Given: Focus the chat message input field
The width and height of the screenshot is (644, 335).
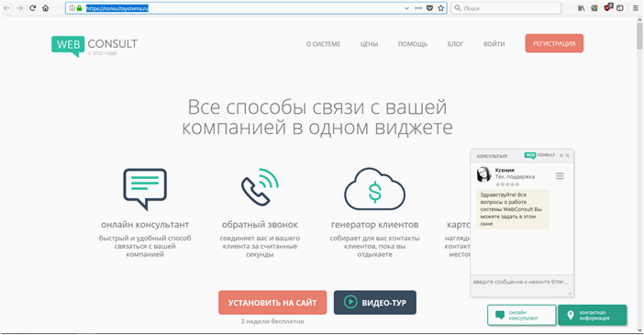Looking at the screenshot, I should (x=522, y=285).
